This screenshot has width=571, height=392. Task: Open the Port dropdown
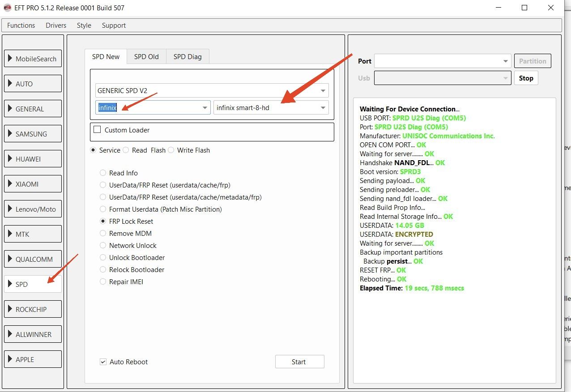(442, 61)
